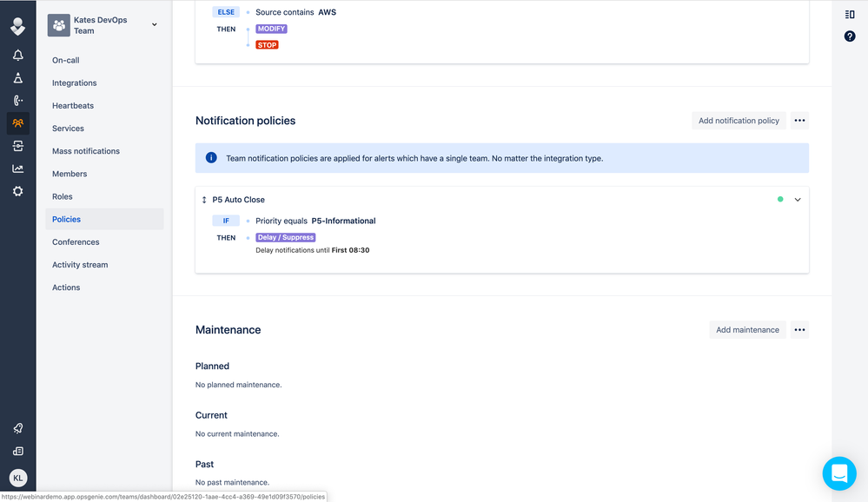Screen dimensions: 868x502
Task: Open the Settings gear icon
Action: 17,192
